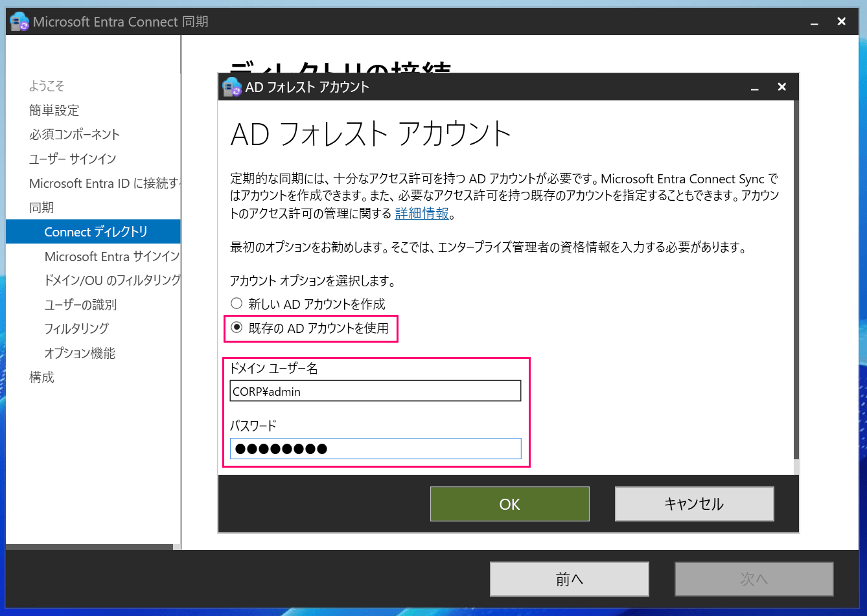The image size is (867, 616).
Task: Select ドメイン/OU のフィルタリング sidebar item
Action: (112, 280)
